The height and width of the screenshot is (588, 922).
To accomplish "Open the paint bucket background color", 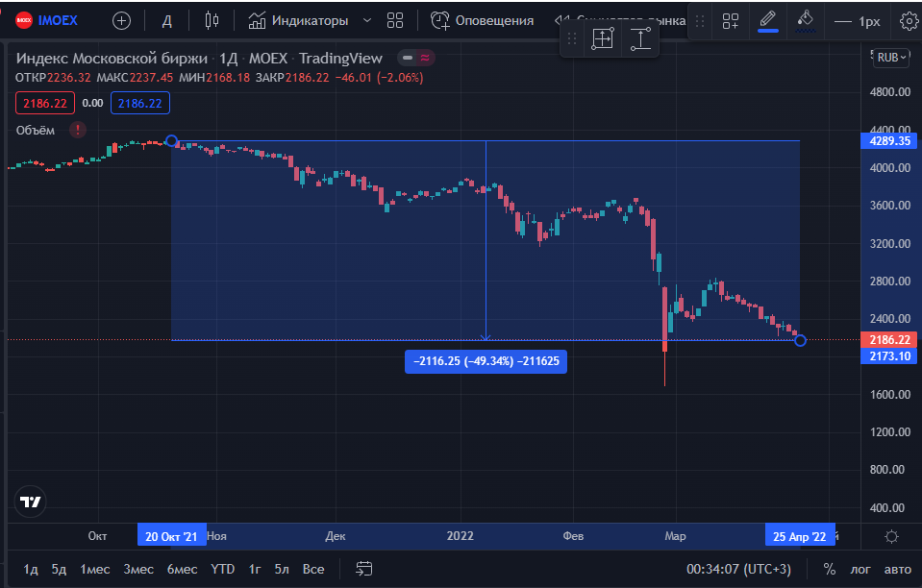I will (805, 20).
